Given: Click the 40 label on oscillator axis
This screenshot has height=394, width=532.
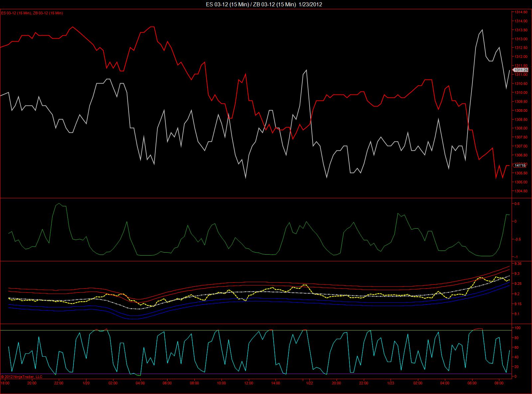Looking at the screenshot, I should pyautogui.click(x=516, y=357).
